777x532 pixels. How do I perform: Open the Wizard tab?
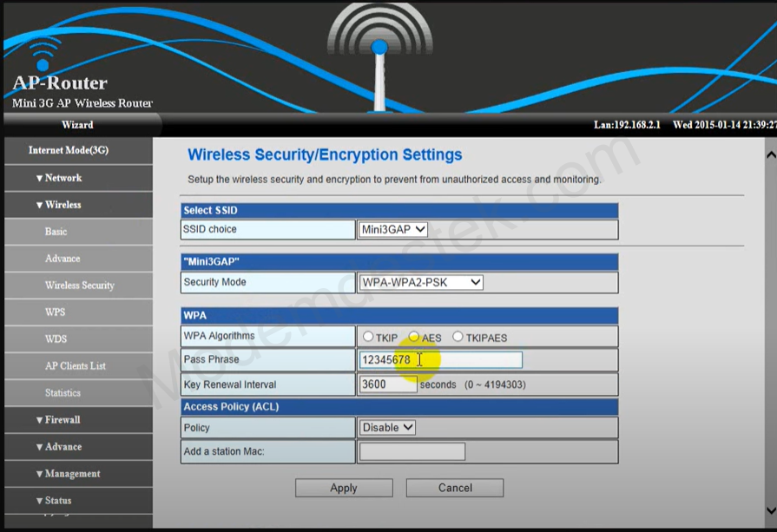(x=77, y=125)
